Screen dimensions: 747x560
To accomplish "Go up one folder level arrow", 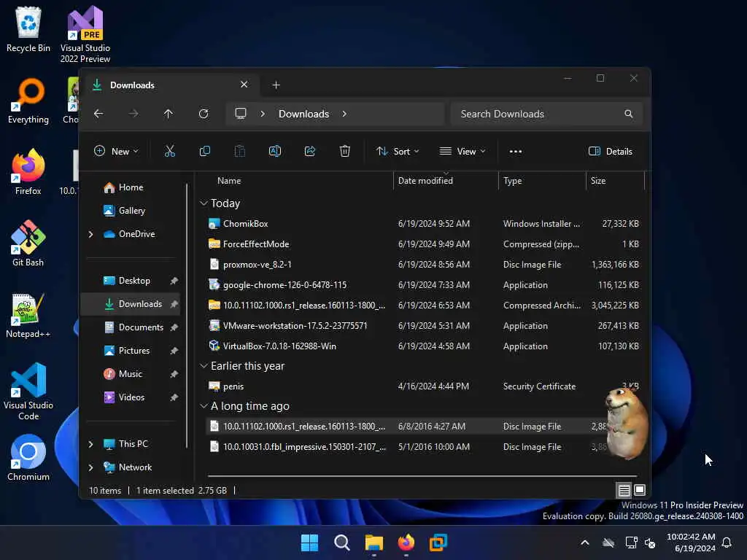I will pyautogui.click(x=169, y=114).
